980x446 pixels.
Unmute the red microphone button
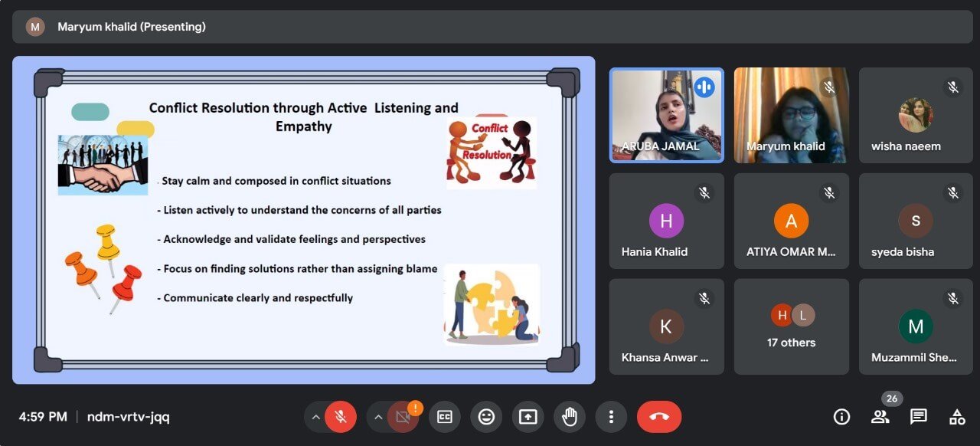[x=341, y=417]
